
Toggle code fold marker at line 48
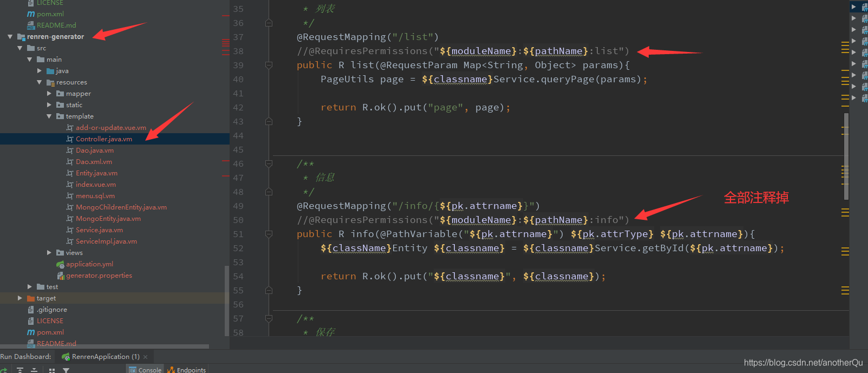coord(269,192)
